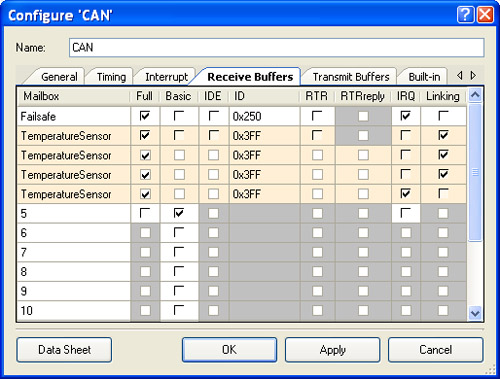Viewport: 500px width, 379px height.
Task: Close the Configure 'CAN' dialog
Action: coord(485,15)
